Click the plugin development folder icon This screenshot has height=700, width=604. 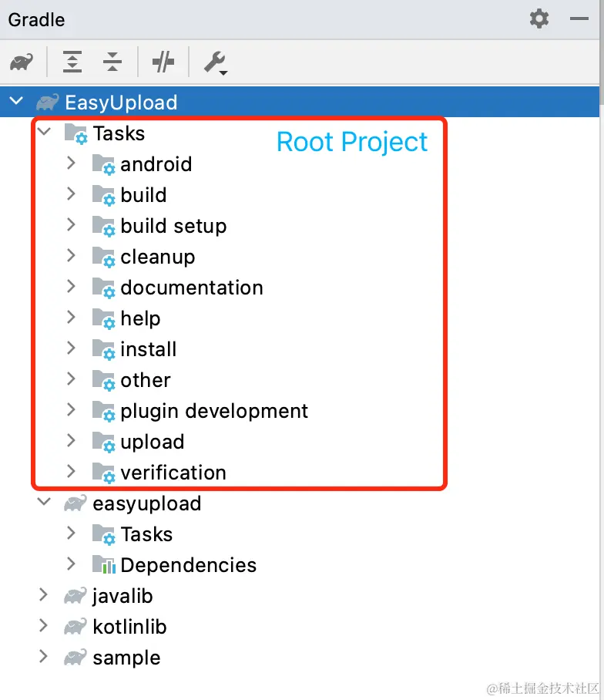point(103,411)
